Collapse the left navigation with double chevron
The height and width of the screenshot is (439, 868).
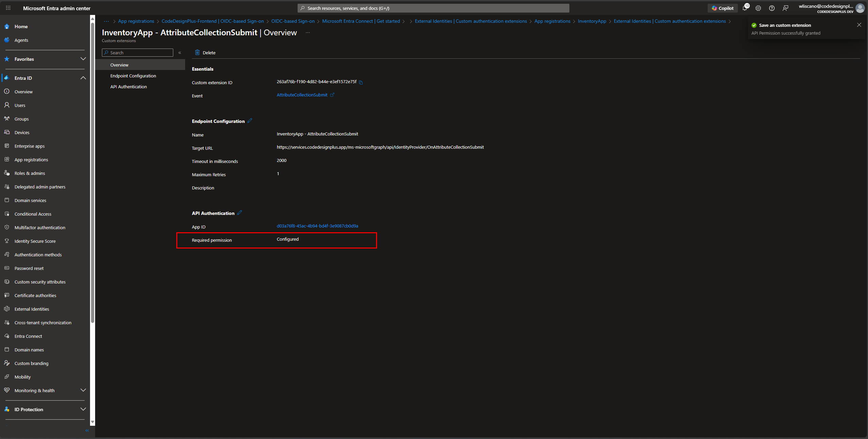[87, 431]
